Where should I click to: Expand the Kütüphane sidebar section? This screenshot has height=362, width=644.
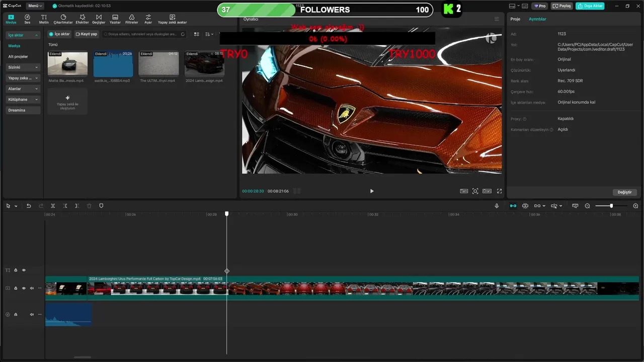click(x=23, y=100)
